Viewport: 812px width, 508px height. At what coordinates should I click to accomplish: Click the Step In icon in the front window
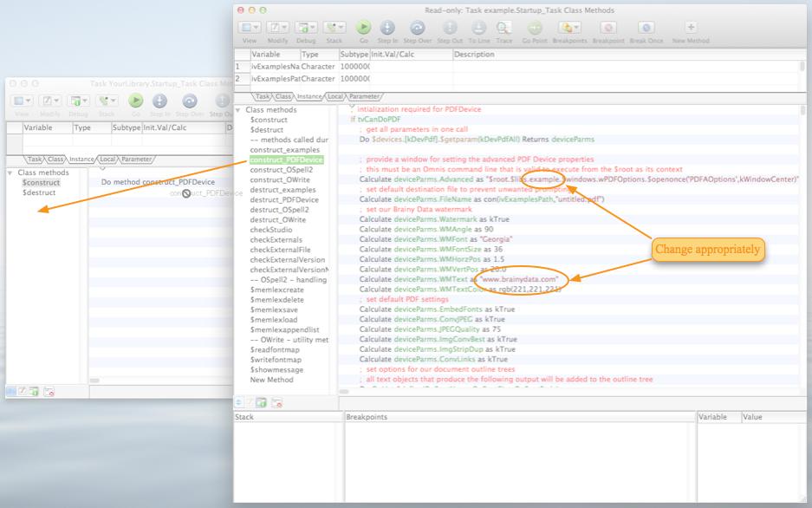(x=387, y=28)
